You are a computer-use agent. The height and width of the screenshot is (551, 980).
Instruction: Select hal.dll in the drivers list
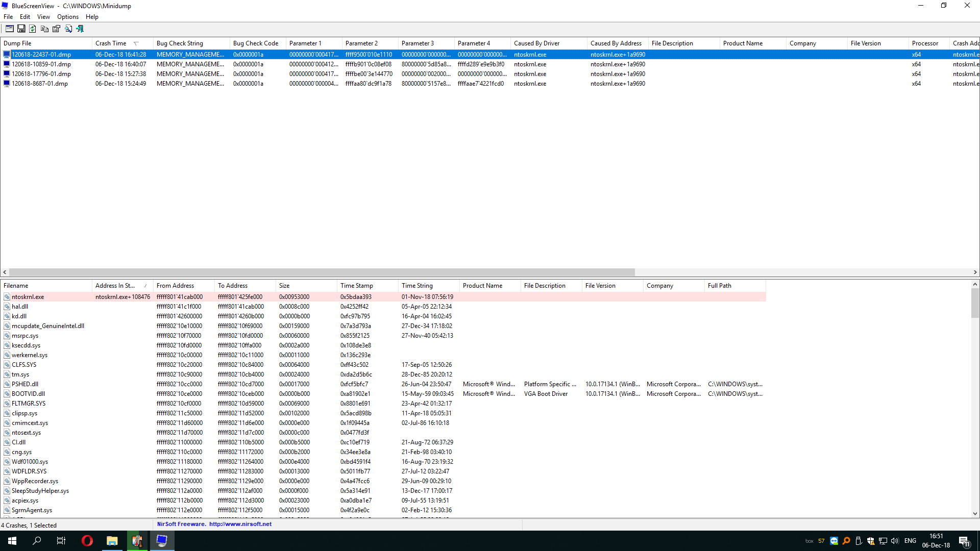tap(20, 307)
